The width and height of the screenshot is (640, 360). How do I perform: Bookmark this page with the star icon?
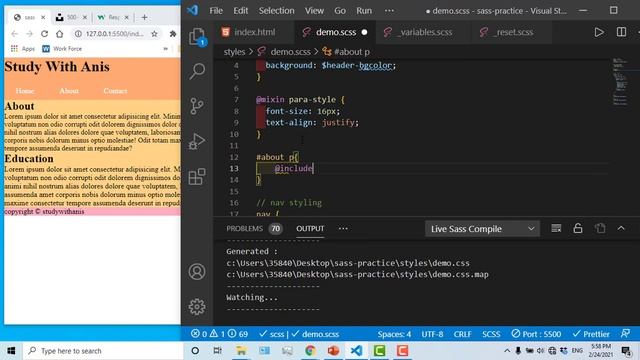click(x=154, y=34)
